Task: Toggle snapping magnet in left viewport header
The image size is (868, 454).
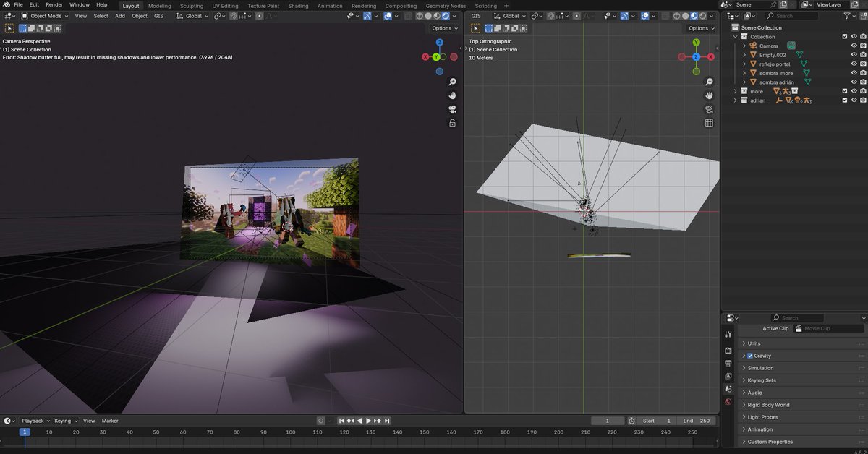Action: click(x=234, y=15)
